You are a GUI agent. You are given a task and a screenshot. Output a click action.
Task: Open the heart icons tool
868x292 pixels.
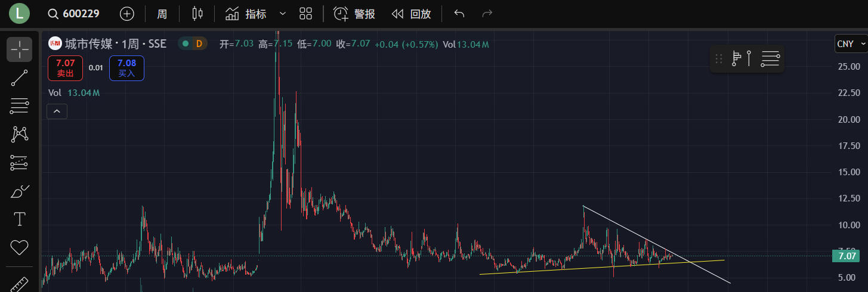[x=20, y=247]
